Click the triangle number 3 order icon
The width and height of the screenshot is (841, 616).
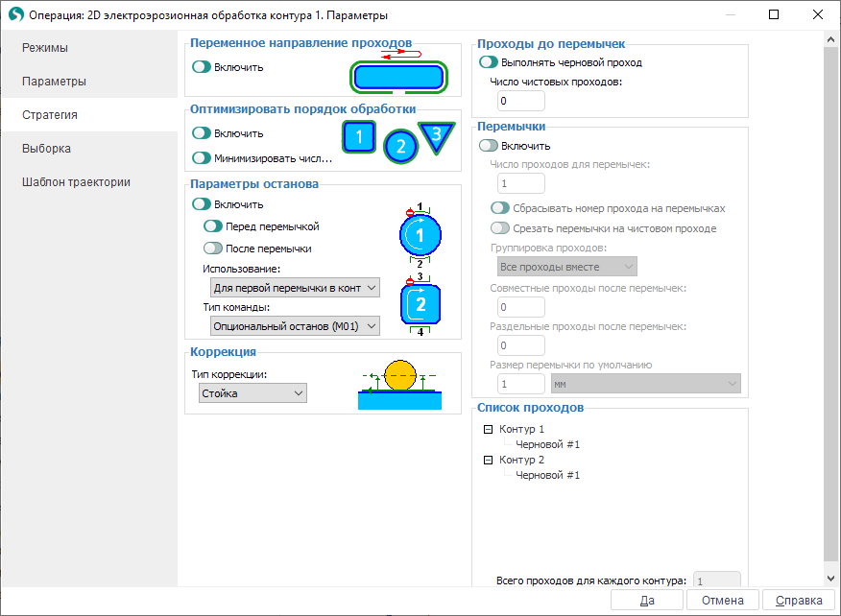coord(436,136)
